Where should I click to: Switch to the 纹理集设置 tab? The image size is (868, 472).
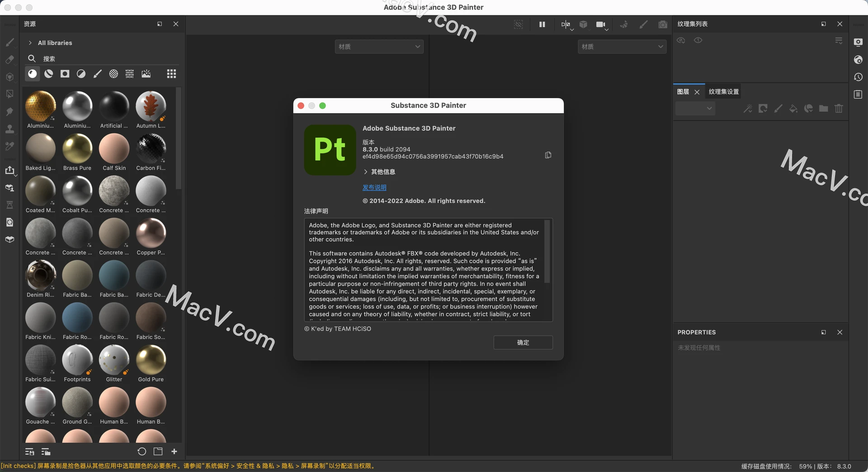pos(723,91)
